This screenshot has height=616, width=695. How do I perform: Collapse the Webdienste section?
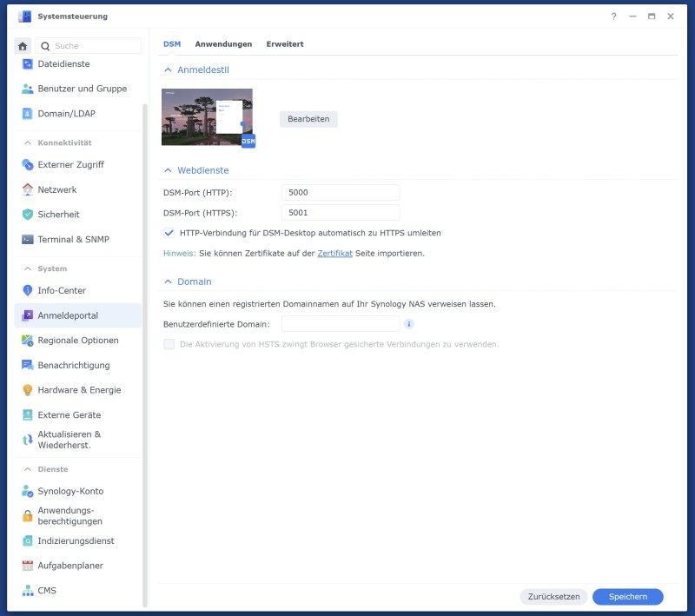pos(168,170)
